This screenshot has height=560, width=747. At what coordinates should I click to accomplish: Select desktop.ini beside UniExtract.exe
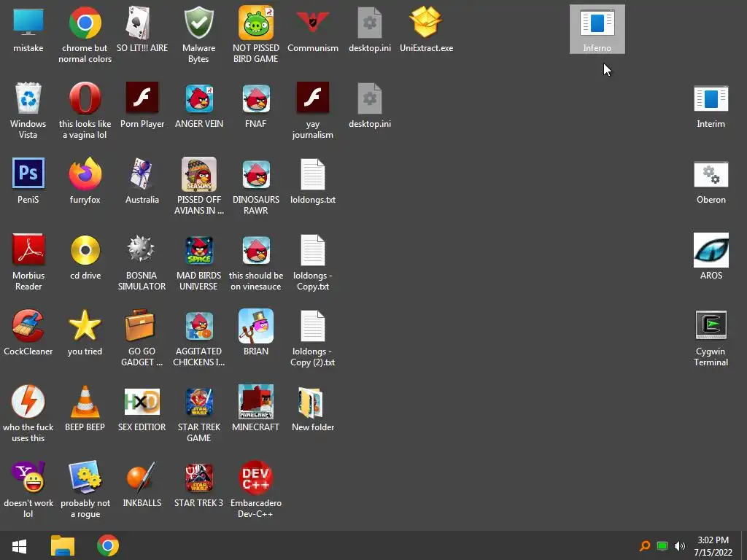[370, 23]
